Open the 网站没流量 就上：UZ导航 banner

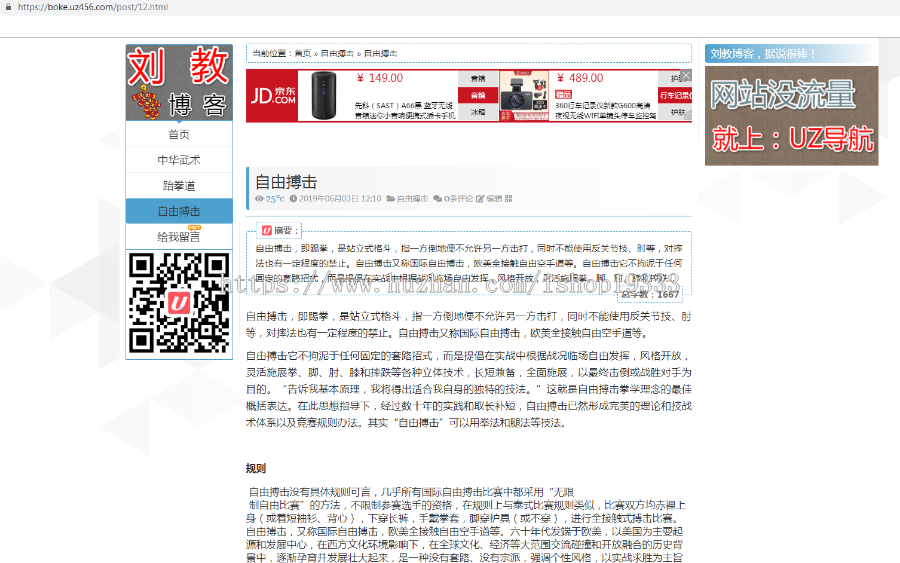[792, 116]
